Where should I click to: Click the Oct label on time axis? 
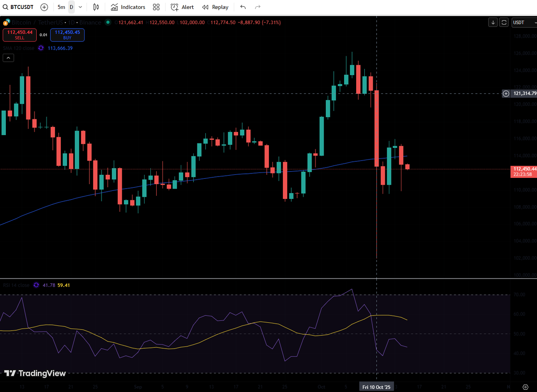321,387
